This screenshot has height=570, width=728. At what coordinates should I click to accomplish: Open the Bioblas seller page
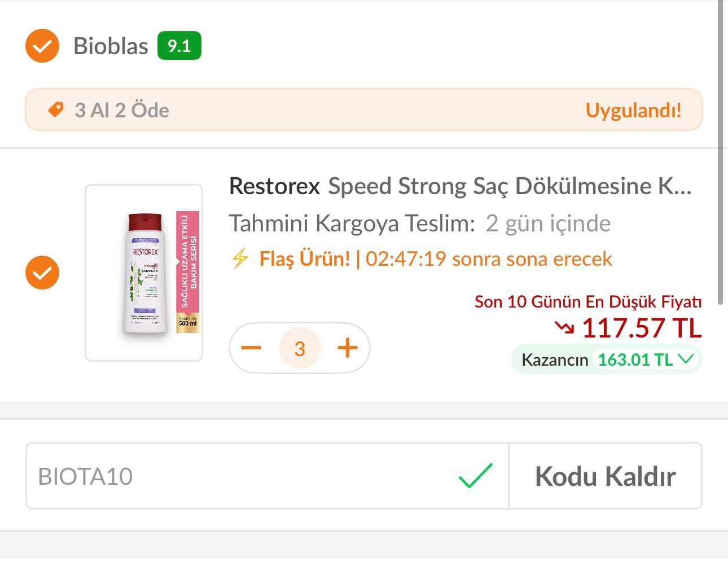[111, 46]
